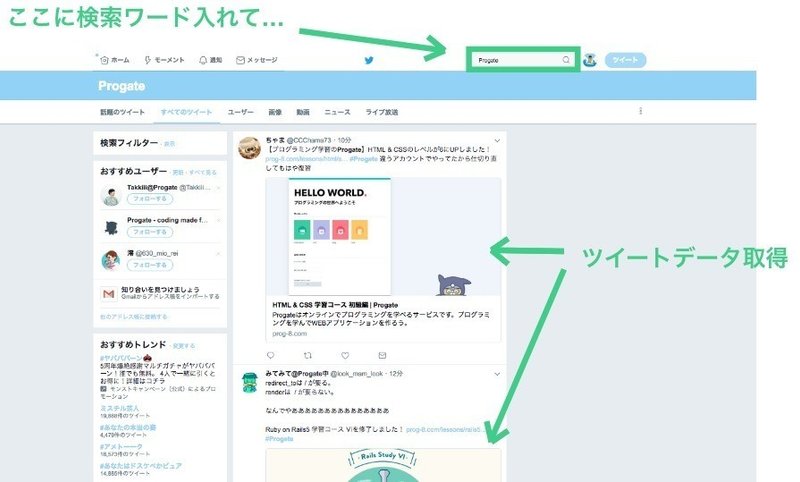Open the @look_mam_look handle
Viewport: 800px width, 482px height.
click(x=357, y=374)
